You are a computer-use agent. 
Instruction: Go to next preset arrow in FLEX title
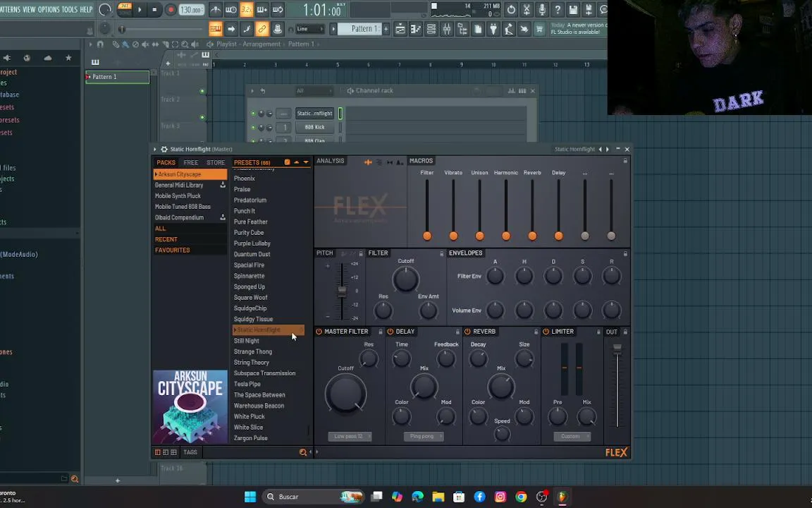608,150
